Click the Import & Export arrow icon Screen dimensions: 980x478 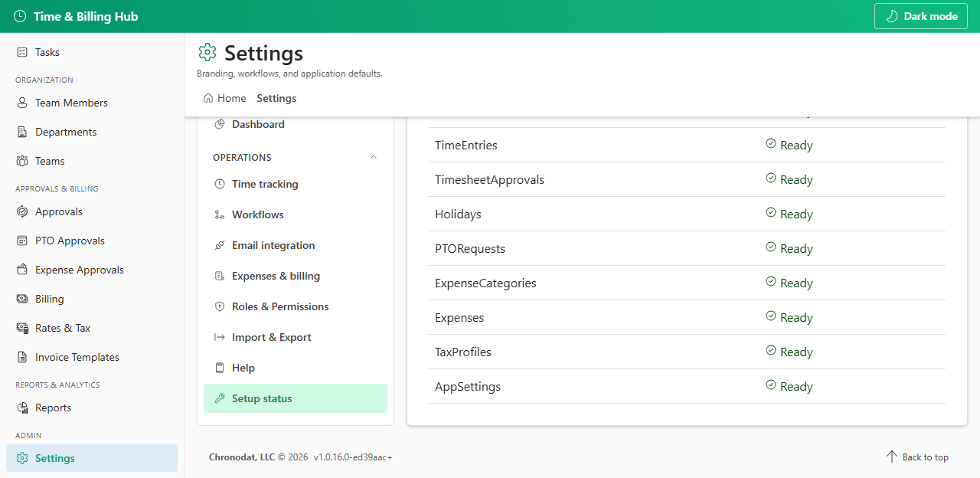pyautogui.click(x=219, y=337)
